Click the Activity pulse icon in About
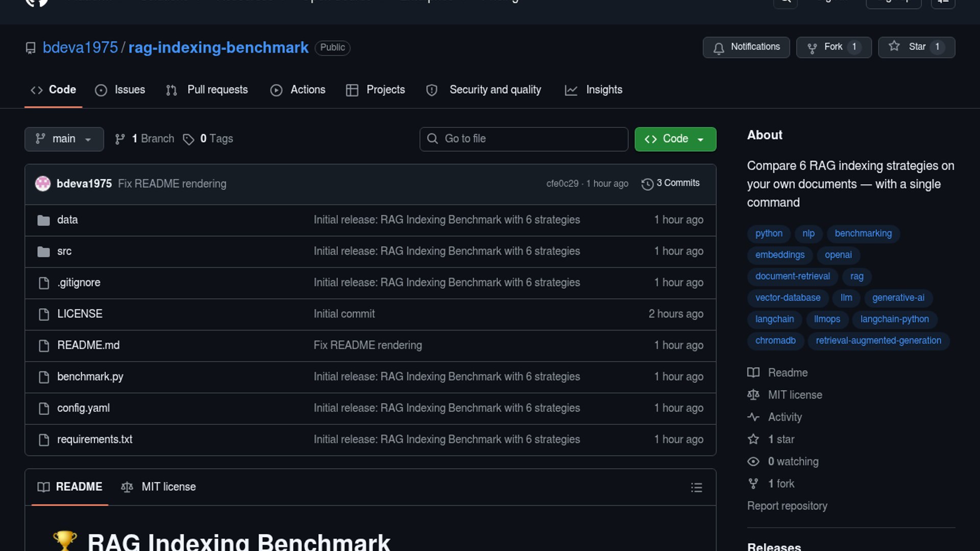Screen dimensions: 980x551 tap(753, 417)
